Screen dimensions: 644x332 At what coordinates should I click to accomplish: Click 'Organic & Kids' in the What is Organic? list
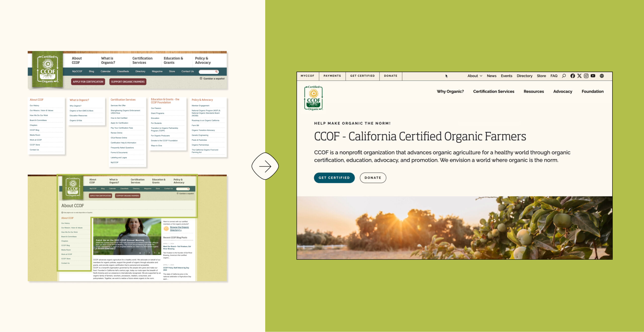click(x=76, y=121)
